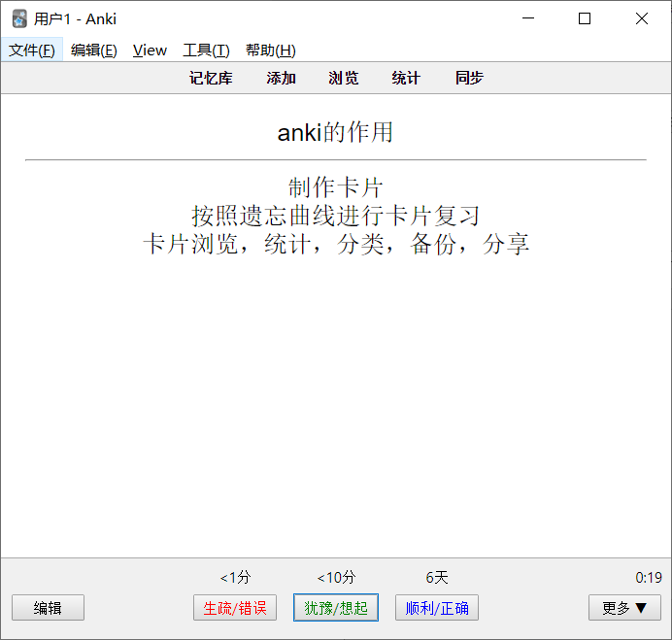
Task: Rate card as 生疏/错误
Action: click(x=235, y=607)
